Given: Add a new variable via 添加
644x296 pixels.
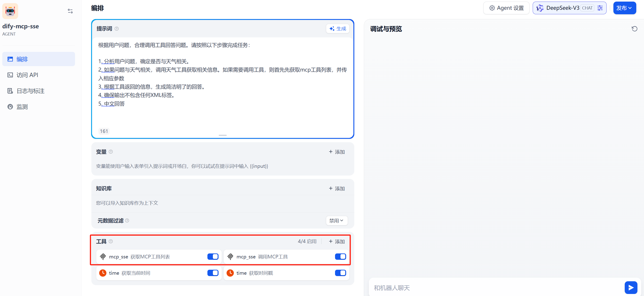Looking at the screenshot, I should [x=336, y=152].
